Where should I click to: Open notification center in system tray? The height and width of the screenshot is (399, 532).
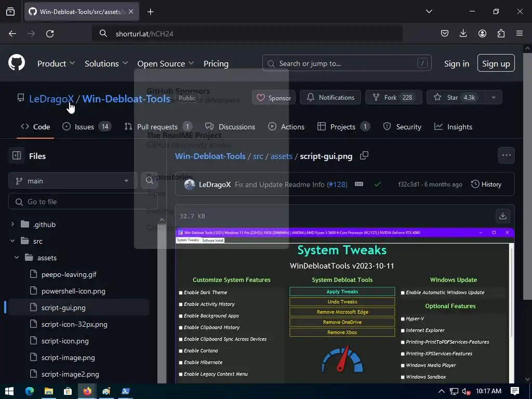click(515, 391)
